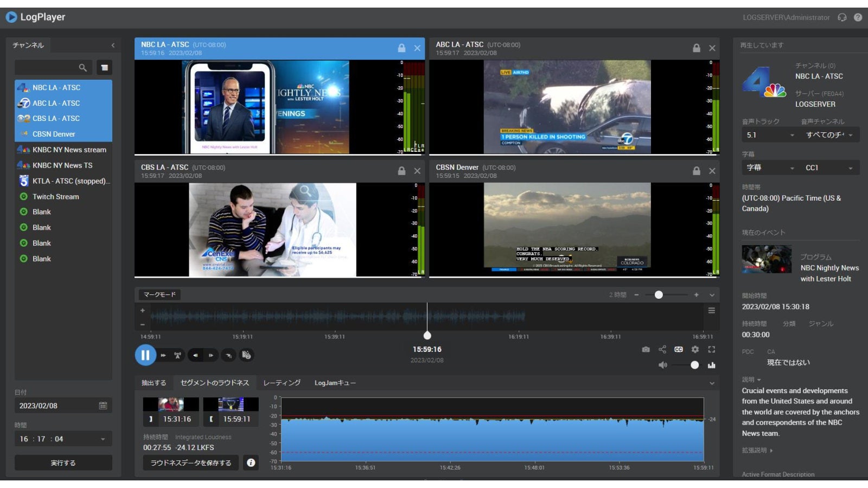Adjust the volume slider handle
Image resolution: width=868 pixels, height=488 pixels.
tap(694, 365)
